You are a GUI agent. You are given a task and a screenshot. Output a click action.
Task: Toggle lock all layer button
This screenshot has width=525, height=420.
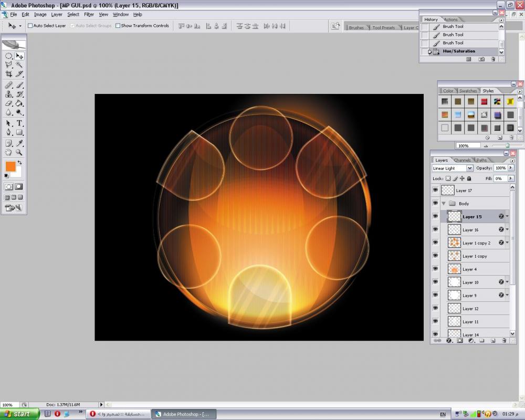tap(469, 178)
